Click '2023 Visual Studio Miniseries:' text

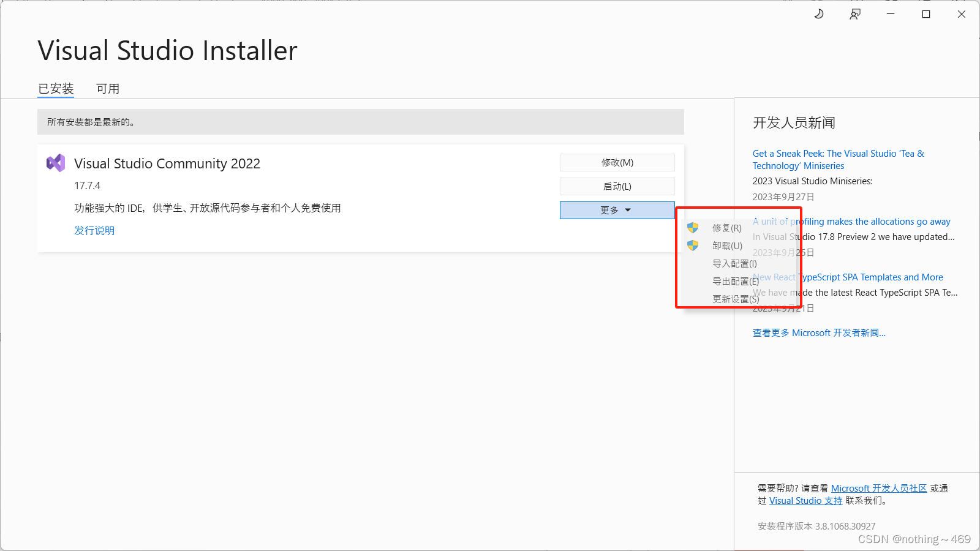(813, 181)
